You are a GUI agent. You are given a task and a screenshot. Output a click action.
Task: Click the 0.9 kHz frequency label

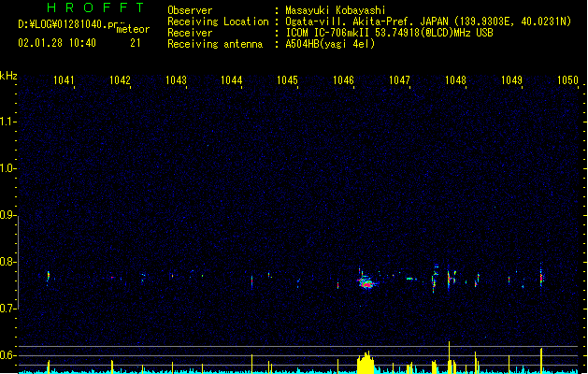tap(7, 215)
